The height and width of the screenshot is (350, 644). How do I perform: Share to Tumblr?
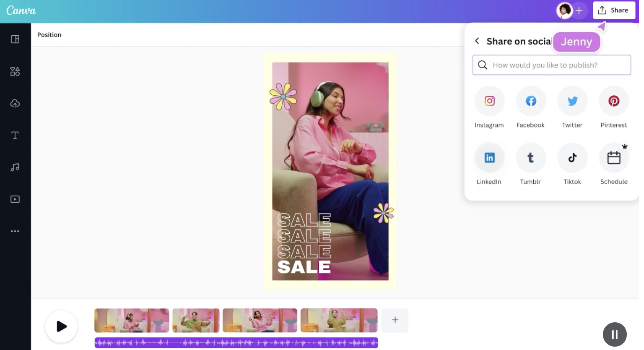point(531,158)
